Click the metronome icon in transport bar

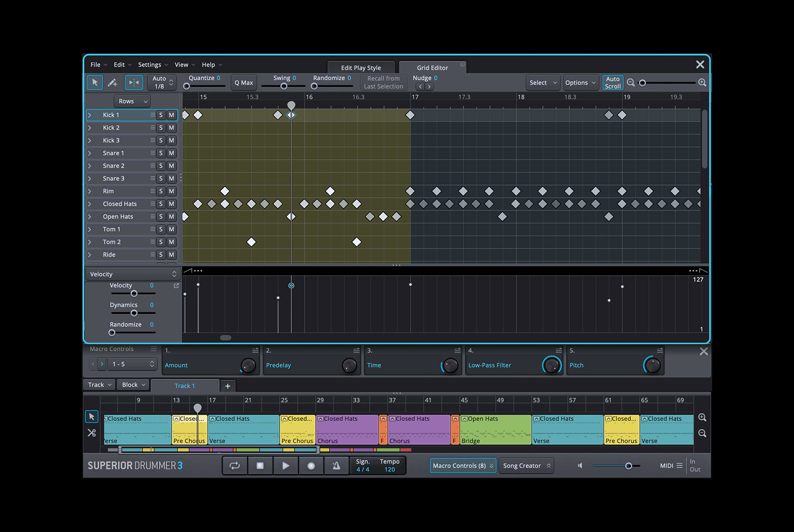click(x=336, y=466)
